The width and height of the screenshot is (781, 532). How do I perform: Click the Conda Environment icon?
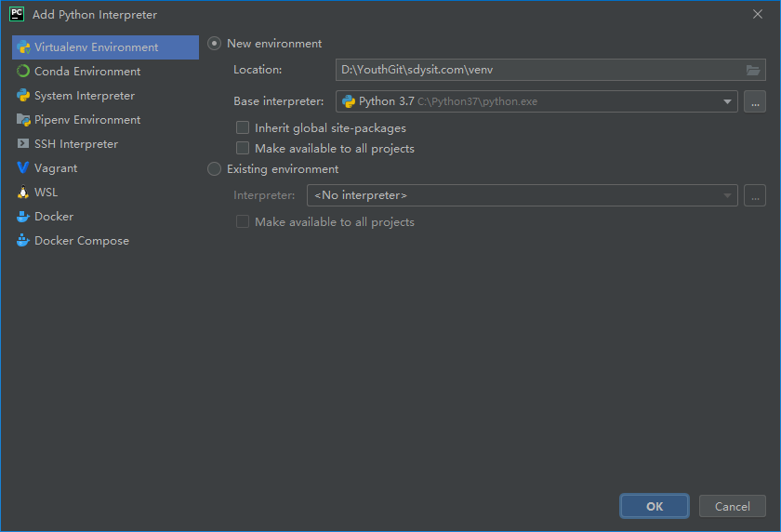[23, 72]
